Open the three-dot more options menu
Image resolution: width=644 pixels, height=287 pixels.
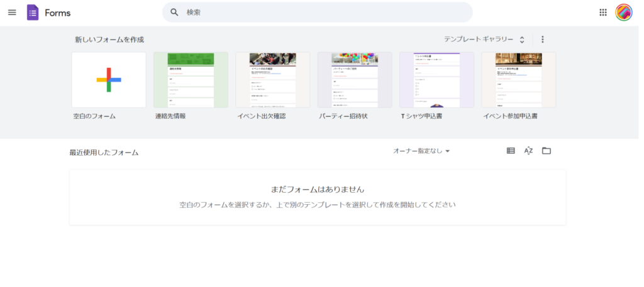click(x=543, y=40)
